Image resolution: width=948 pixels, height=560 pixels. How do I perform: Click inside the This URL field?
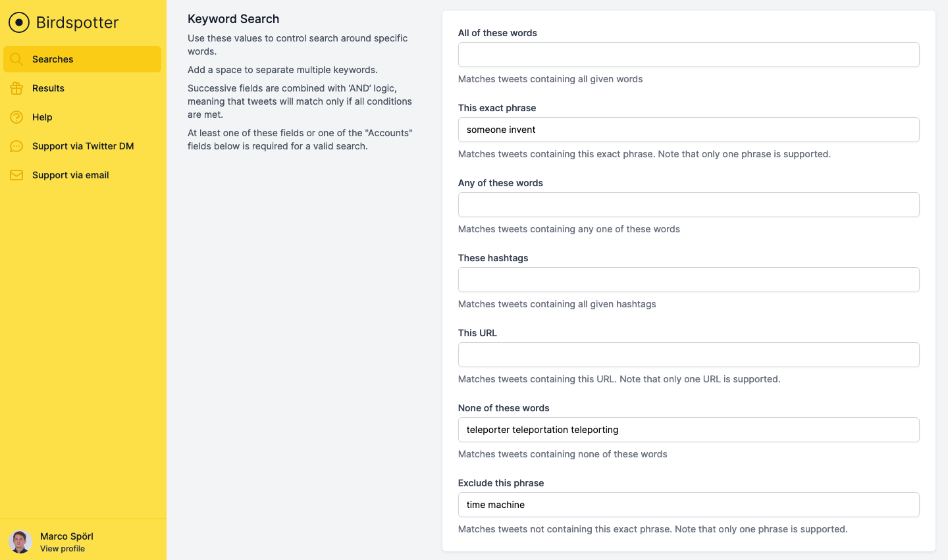(x=688, y=355)
